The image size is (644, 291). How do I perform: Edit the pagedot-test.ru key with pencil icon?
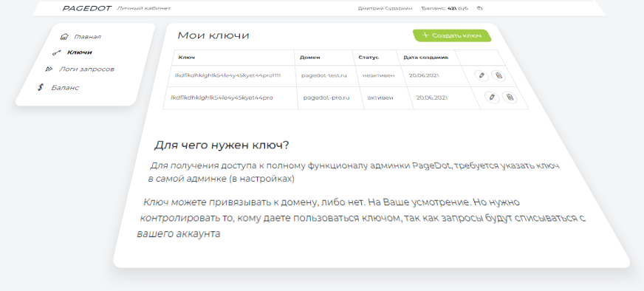[482, 75]
